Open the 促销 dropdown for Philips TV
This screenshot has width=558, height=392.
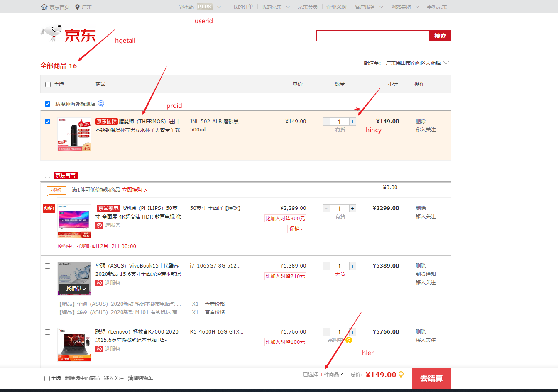[x=297, y=229]
